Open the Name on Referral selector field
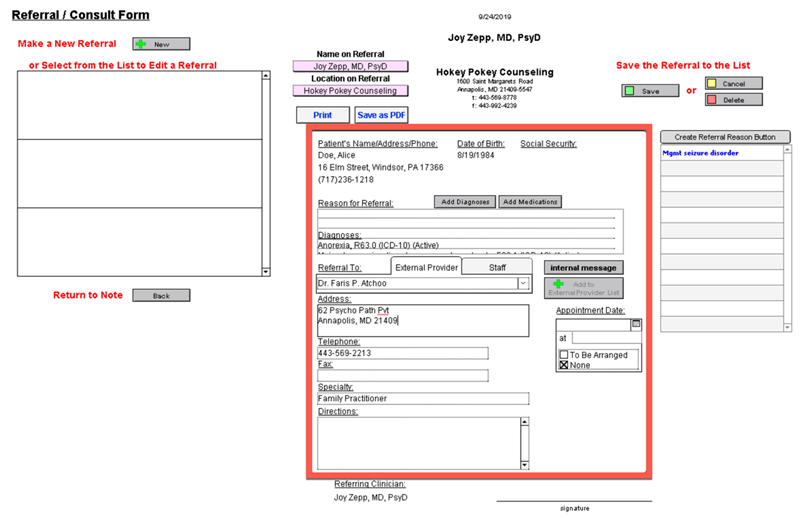The width and height of the screenshot is (800, 518). click(350, 66)
